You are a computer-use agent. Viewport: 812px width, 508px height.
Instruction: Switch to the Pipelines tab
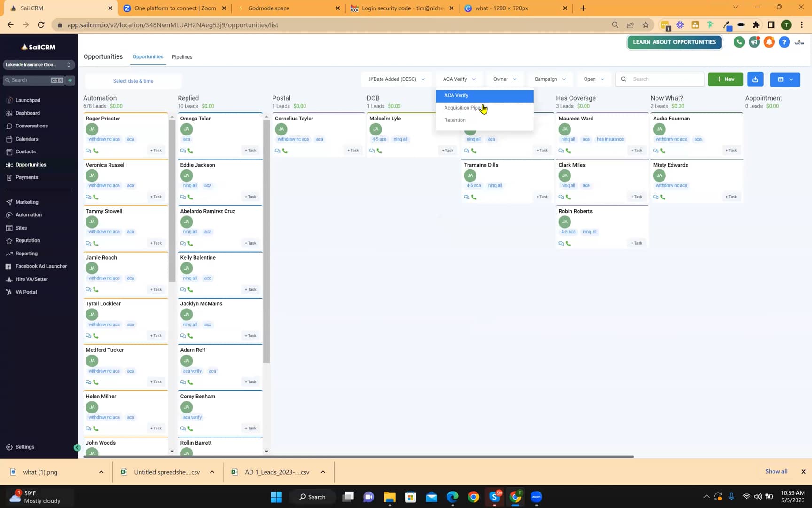(x=182, y=57)
